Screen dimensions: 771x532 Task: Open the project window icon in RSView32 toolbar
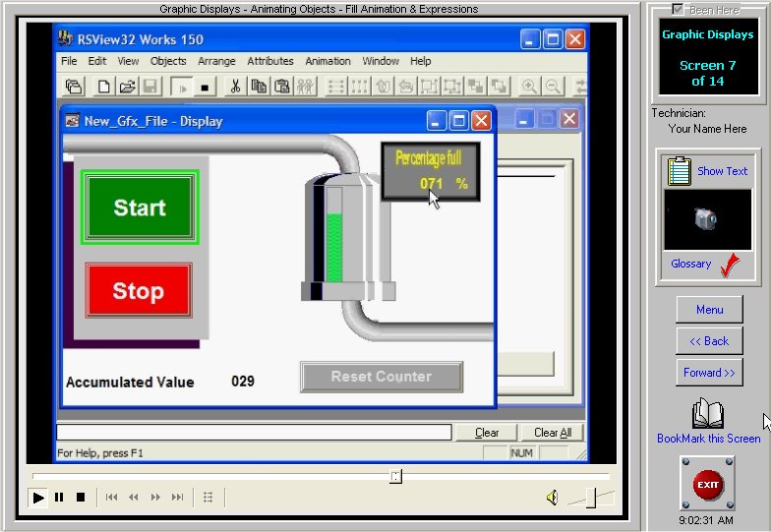point(74,87)
